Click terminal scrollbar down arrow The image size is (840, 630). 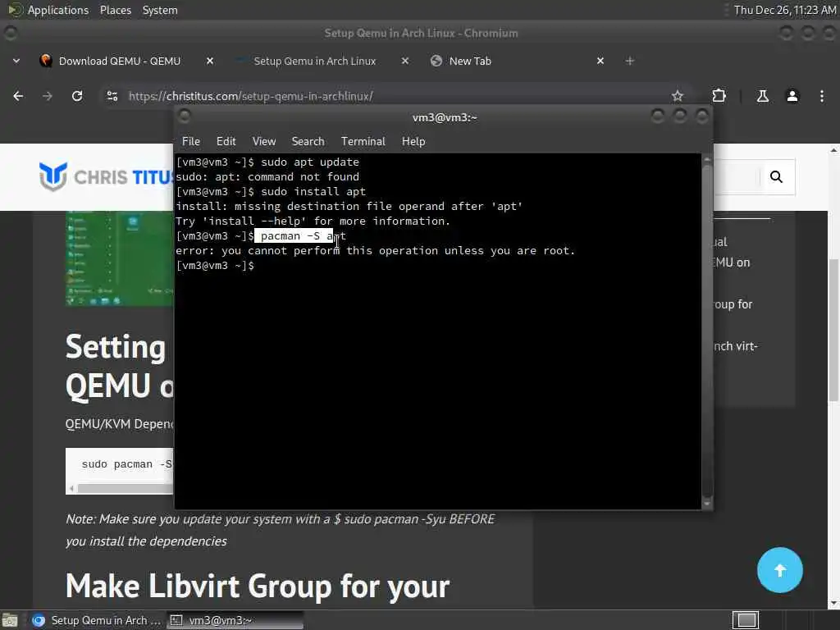(x=707, y=504)
